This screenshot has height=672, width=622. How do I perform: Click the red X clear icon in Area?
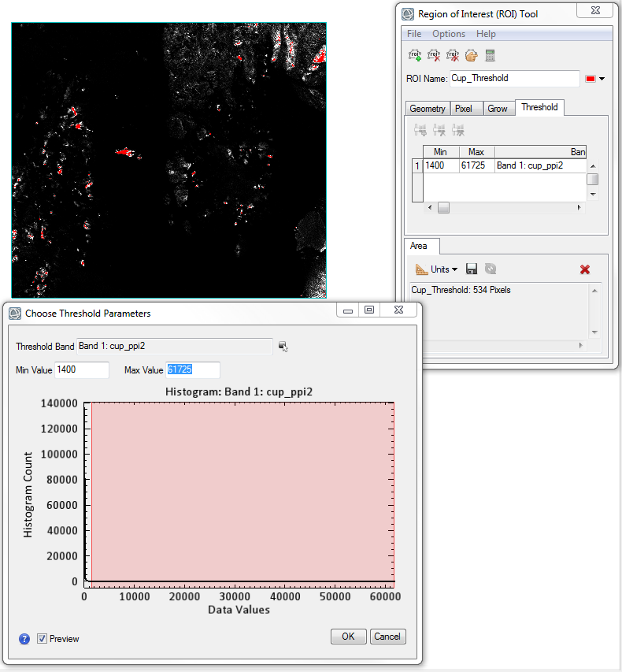[x=584, y=269]
